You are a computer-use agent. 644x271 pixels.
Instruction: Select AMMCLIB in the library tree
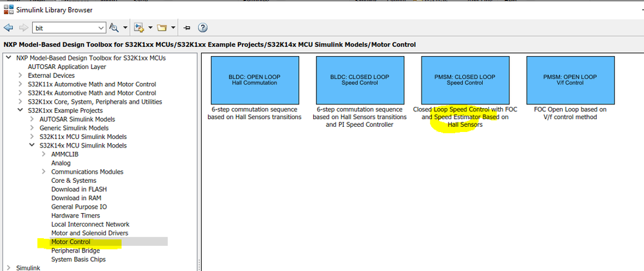[x=65, y=154]
